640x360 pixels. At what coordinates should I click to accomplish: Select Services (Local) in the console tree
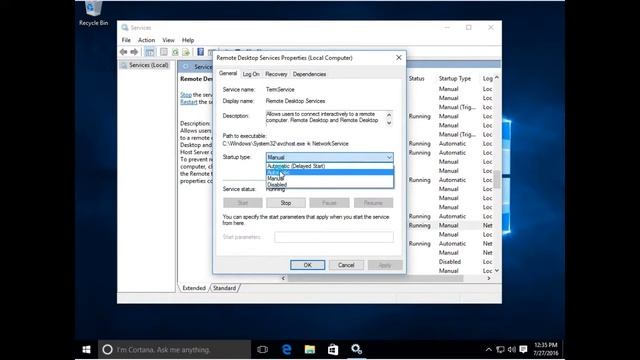(148, 65)
